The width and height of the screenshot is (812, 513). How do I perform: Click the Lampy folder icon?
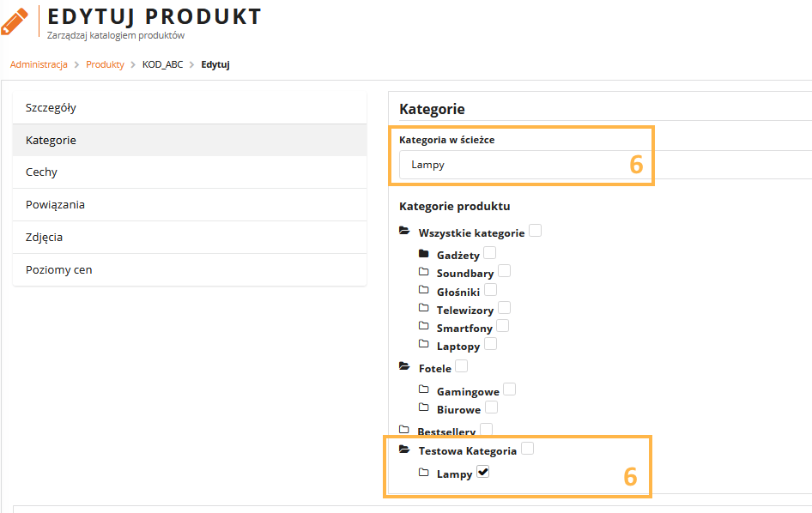pyautogui.click(x=423, y=473)
